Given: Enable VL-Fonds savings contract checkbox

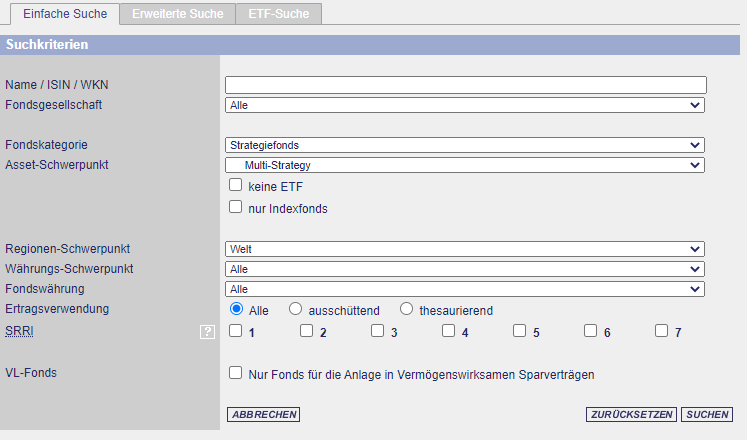Looking at the screenshot, I should [x=236, y=373].
